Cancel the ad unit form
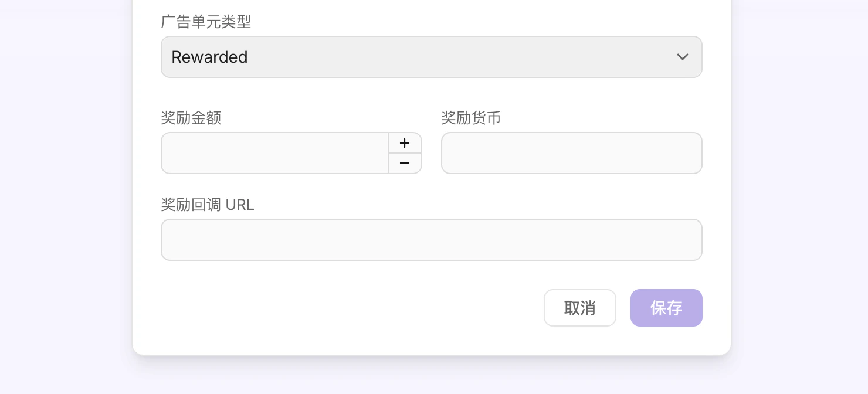868x394 pixels. 579,308
